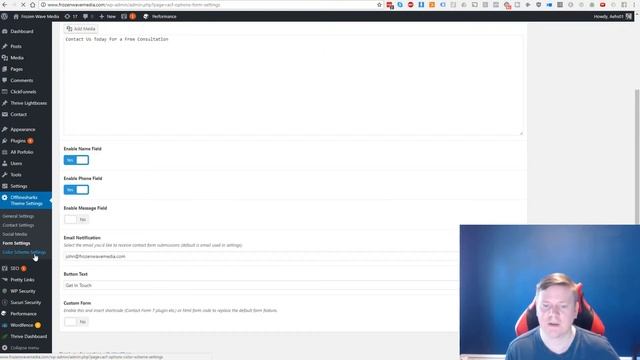The height and width of the screenshot is (360, 640).
Task: Open the Dashboard menu item
Action: [22, 31]
